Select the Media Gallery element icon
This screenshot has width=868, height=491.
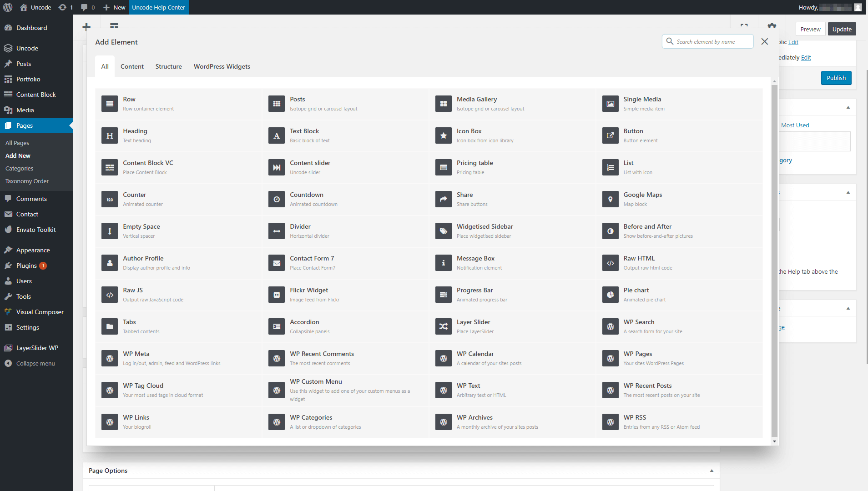[x=444, y=104]
